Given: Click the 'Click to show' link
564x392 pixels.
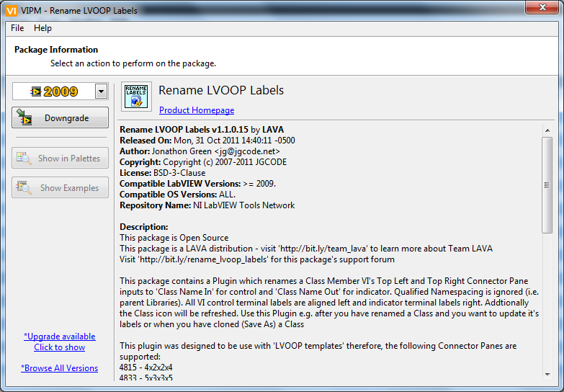Looking at the screenshot, I should coord(59,347).
